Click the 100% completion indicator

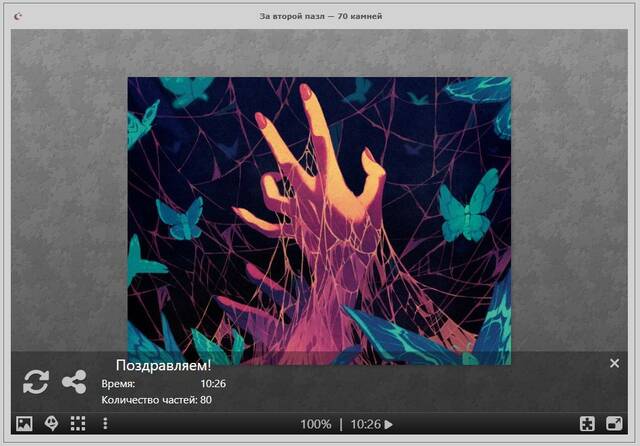pyautogui.click(x=316, y=424)
